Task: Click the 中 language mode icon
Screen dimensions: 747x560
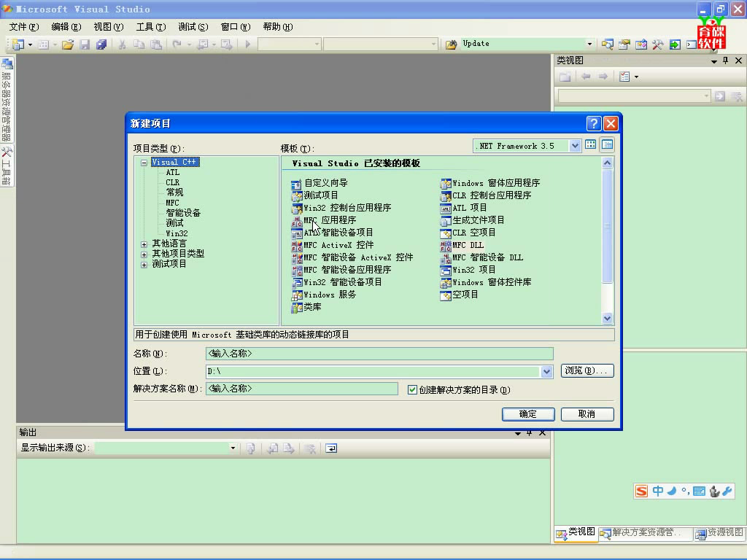Action: click(x=658, y=491)
